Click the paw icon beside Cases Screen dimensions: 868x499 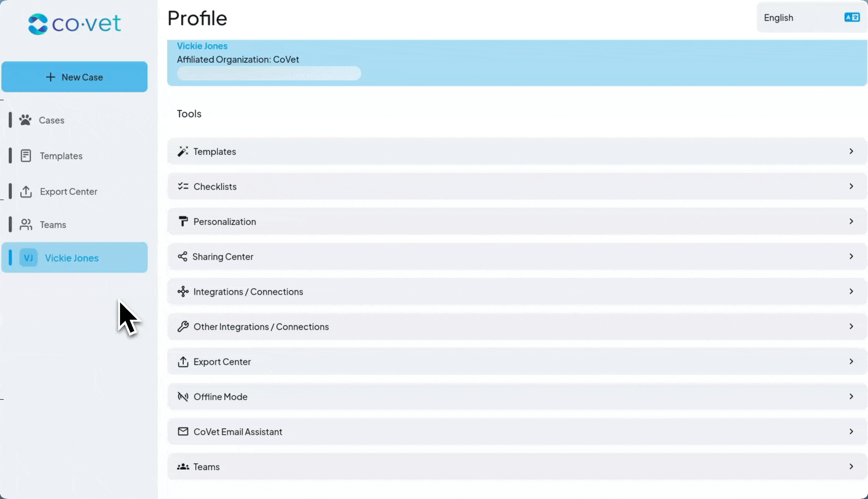pos(25,120)
